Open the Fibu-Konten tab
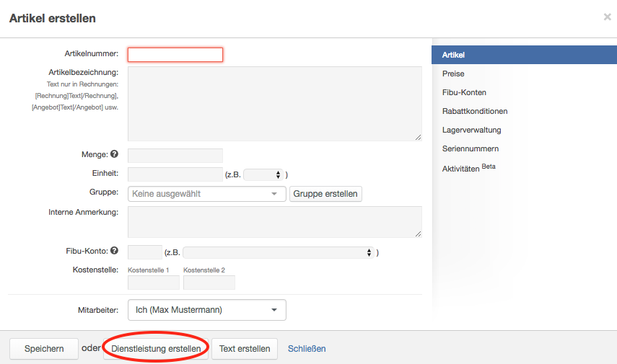The width and height of the screenshot is (617, 364). pos(464,92)
